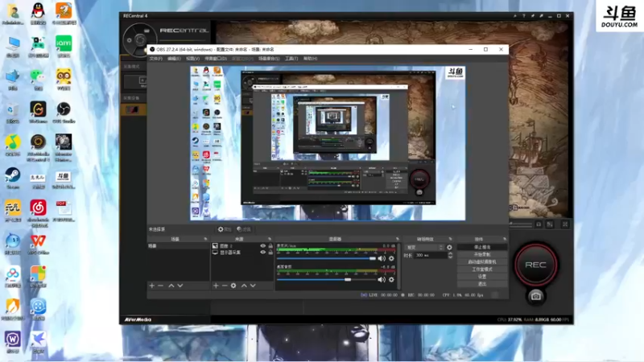Open Desktop Audio settings gear in mixer

click(x=391, y=279)
